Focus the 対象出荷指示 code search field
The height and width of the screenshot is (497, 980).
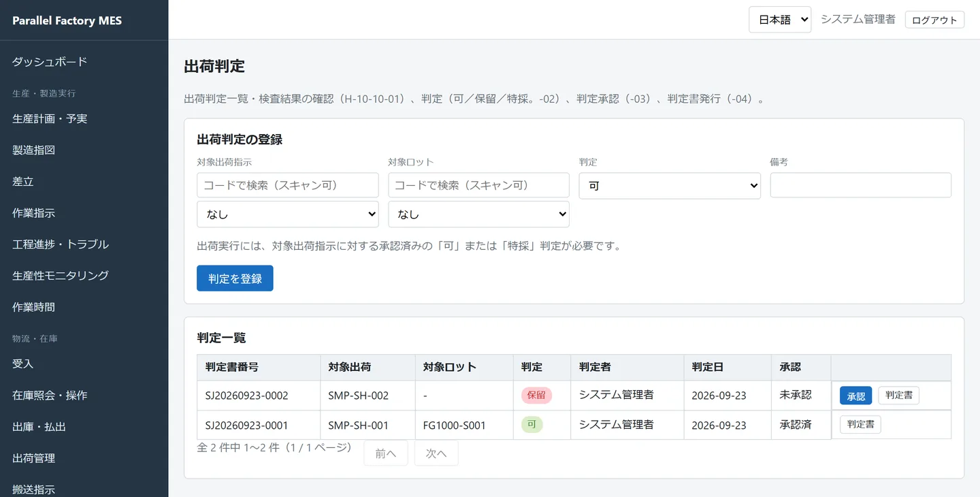click(x=288, y=185)
